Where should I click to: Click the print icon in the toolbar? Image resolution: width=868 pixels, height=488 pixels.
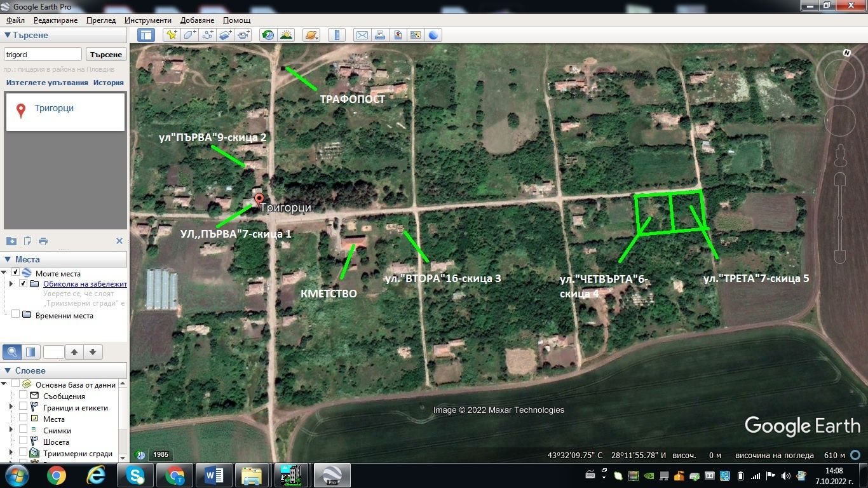pyautogui.click(x=379, y=35)
